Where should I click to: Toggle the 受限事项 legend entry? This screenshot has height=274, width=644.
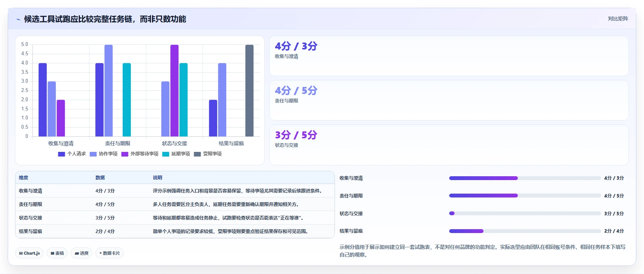click(x=208, y=154)
